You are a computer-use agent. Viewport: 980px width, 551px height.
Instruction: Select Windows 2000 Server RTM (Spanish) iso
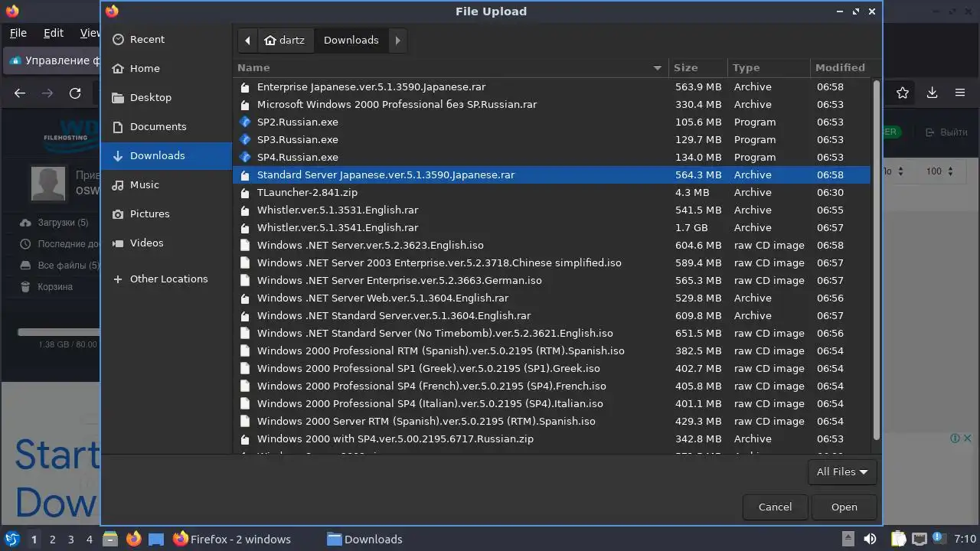tap(551, 421)
